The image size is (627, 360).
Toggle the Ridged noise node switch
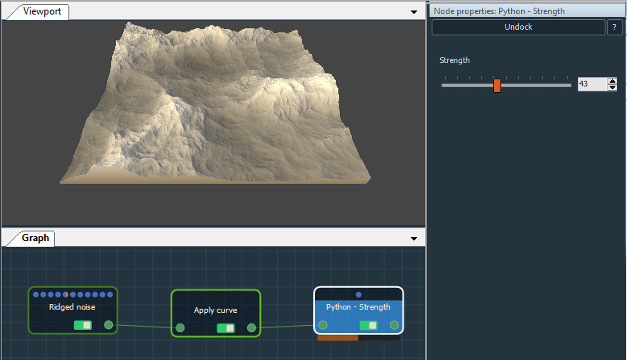pyautogui.click(x=83, y=325)
